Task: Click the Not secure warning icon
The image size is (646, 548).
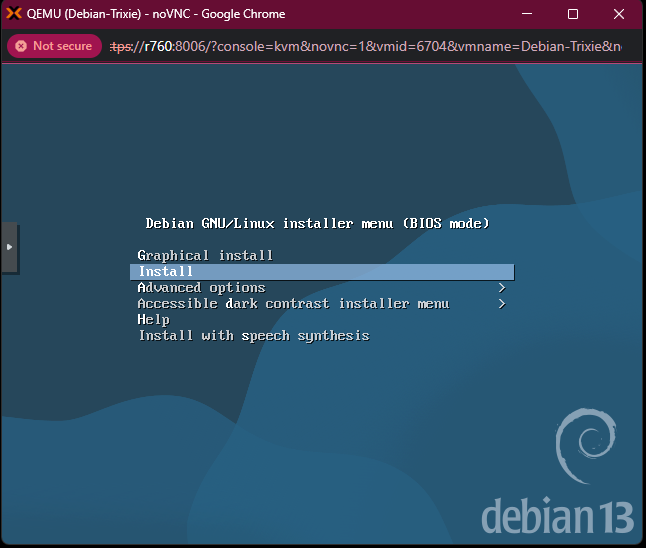Action: pyautogui.click(x=20, y=46)
